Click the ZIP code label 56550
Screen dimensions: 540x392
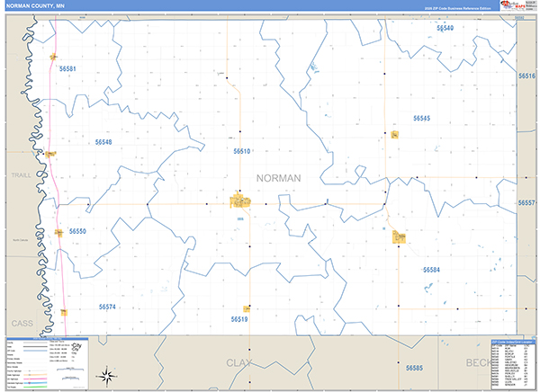click(77, 231)
